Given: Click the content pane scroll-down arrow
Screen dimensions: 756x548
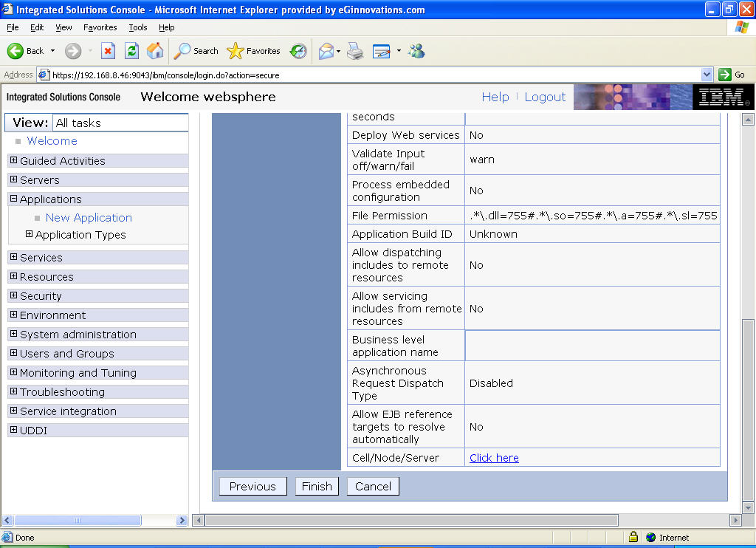Looking at the screenshot, I should 748,508.
